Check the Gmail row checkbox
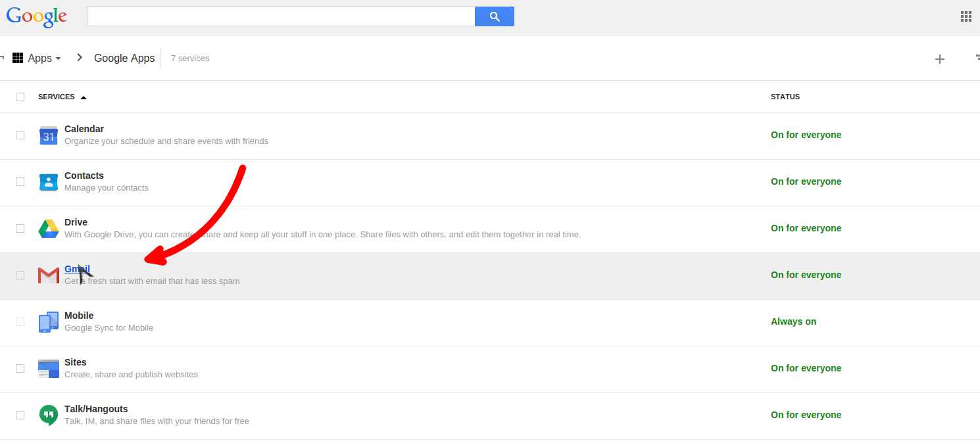The image size is (980, 447). click(20, 275)
